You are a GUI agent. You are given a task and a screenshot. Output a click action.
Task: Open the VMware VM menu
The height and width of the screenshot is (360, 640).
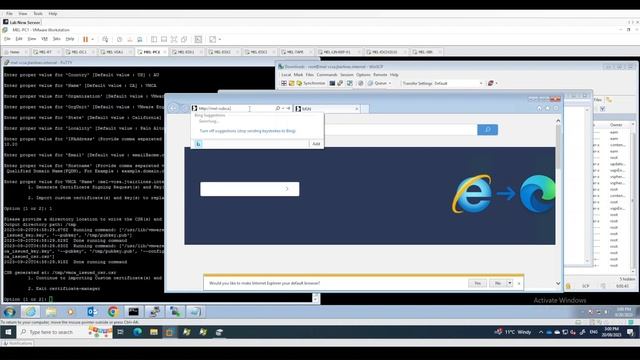(44, 39)
